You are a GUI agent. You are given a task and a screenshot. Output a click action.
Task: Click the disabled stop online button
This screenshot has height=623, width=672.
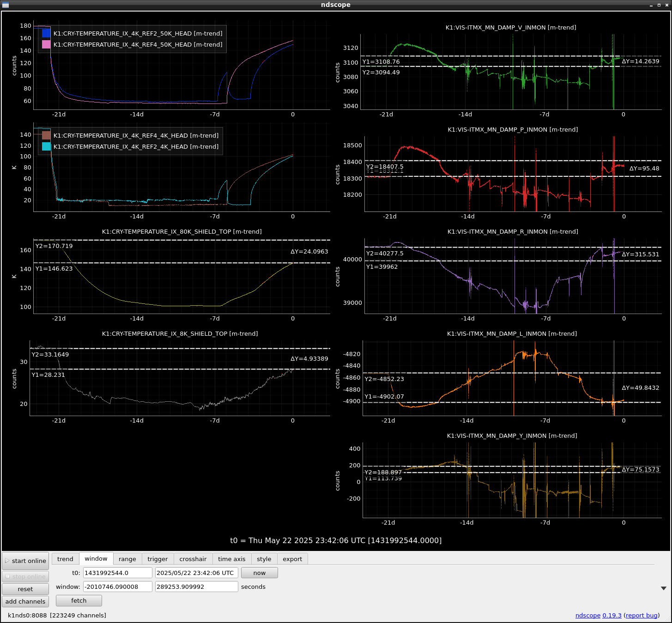coord(25,576)
